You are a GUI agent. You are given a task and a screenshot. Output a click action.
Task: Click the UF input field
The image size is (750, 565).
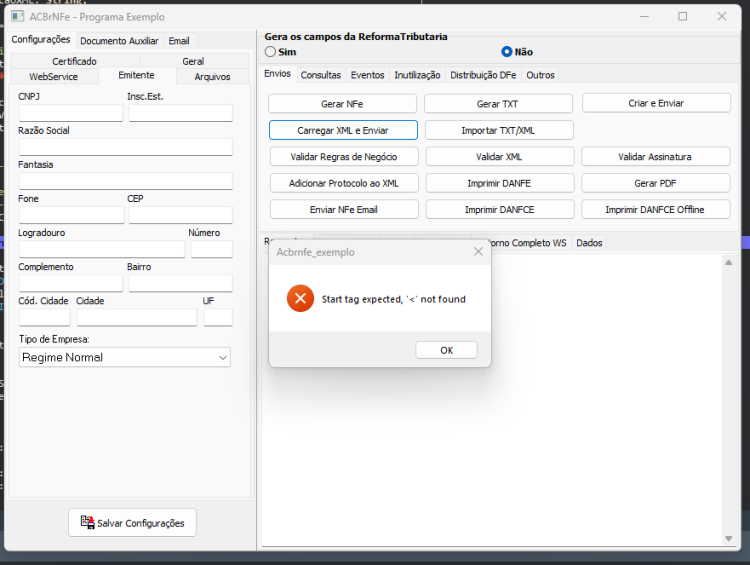(218, 317)
